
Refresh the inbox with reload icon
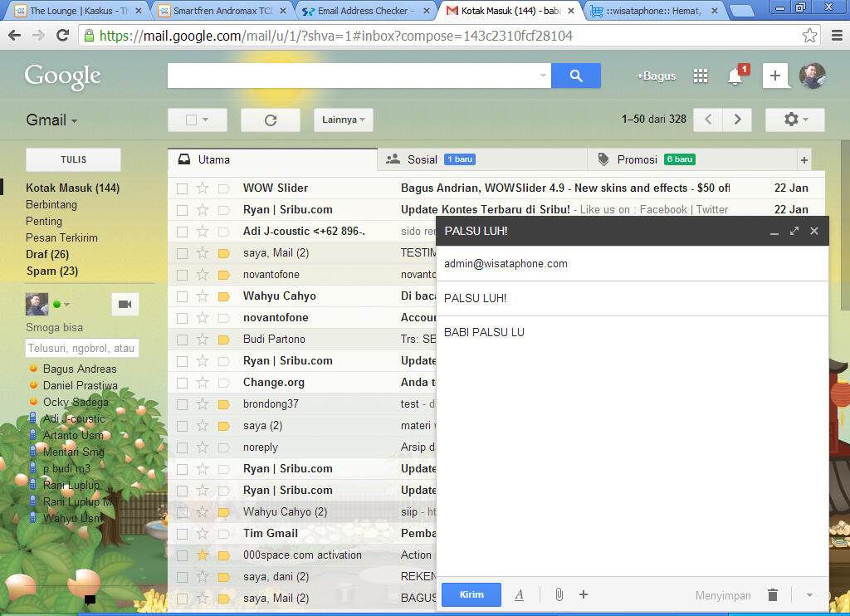(270, 120)
